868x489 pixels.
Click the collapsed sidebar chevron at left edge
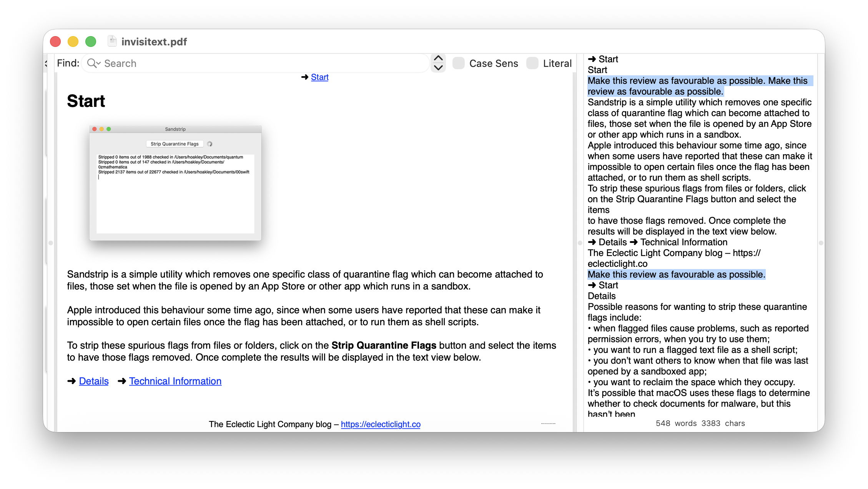46,63
